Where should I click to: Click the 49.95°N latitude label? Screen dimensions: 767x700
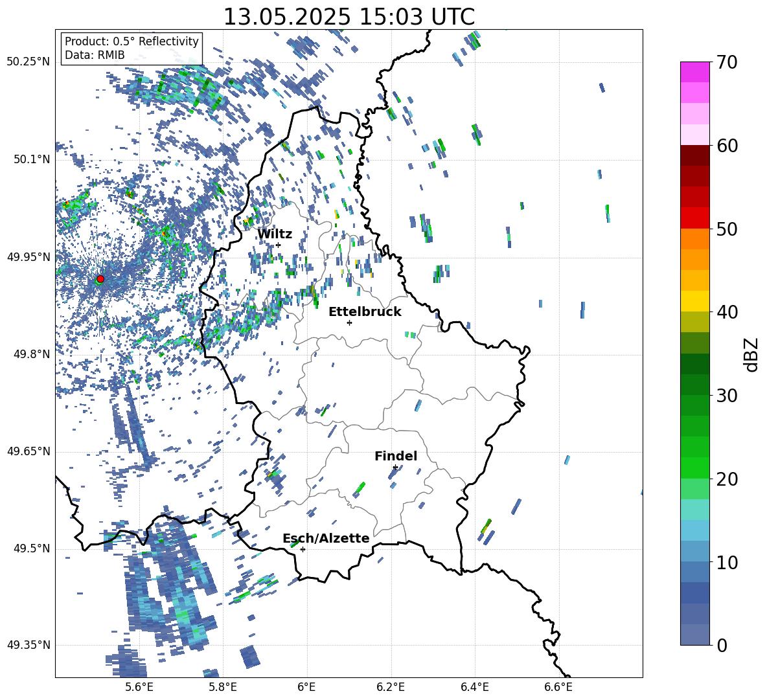tap(29, 257)
